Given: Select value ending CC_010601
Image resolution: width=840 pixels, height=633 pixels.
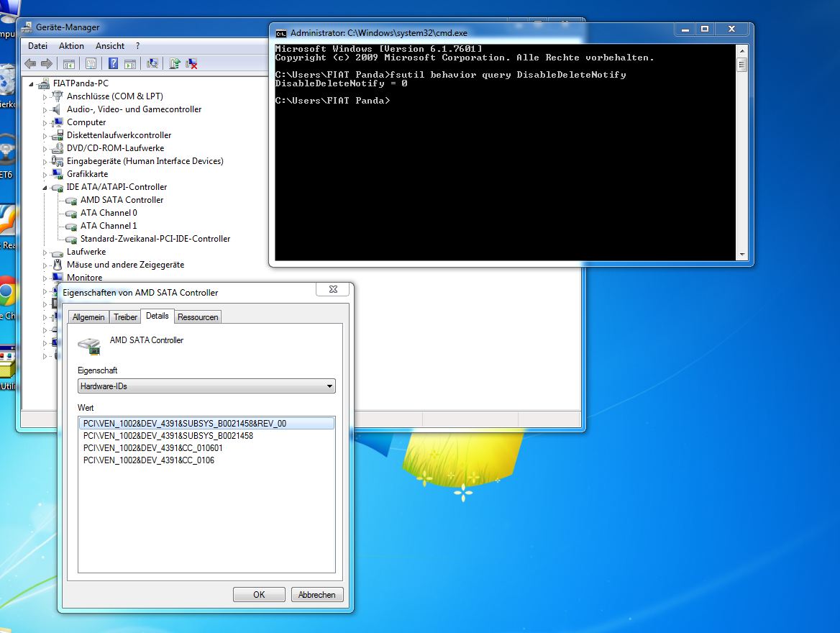Looking at the screenshot, I should coord(153,448).
